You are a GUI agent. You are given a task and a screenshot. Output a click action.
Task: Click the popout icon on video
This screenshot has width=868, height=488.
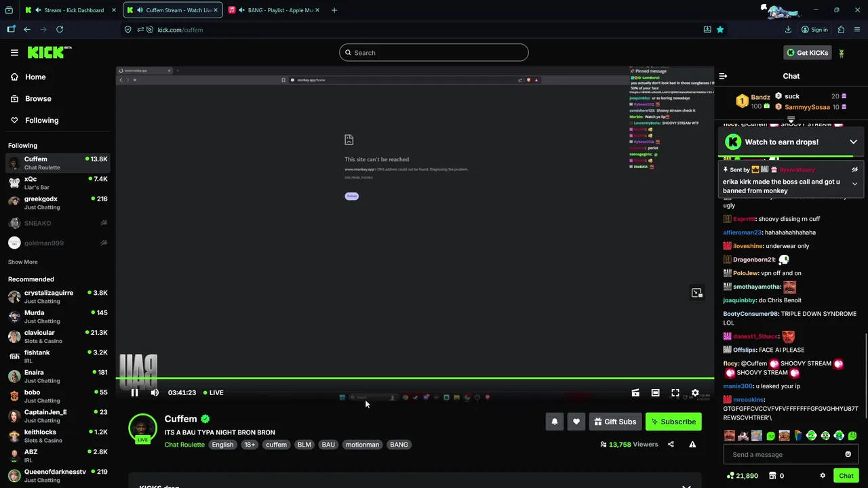point(696,293)
